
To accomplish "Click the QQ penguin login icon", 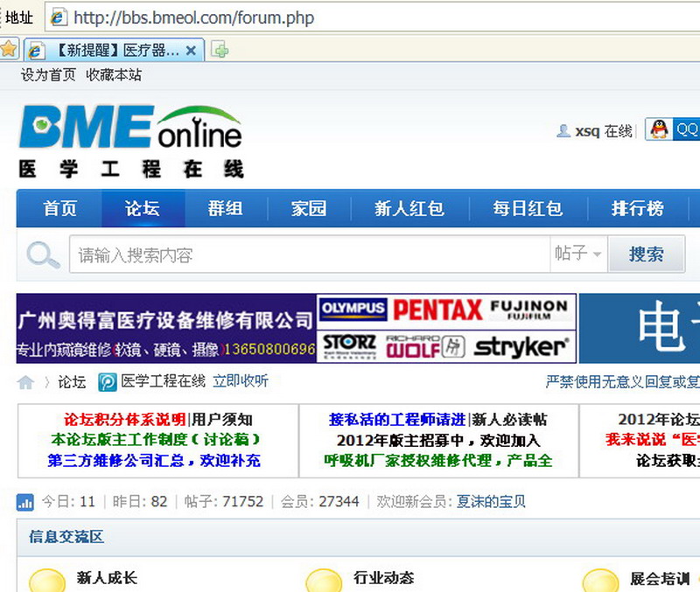I will point(660,130).
